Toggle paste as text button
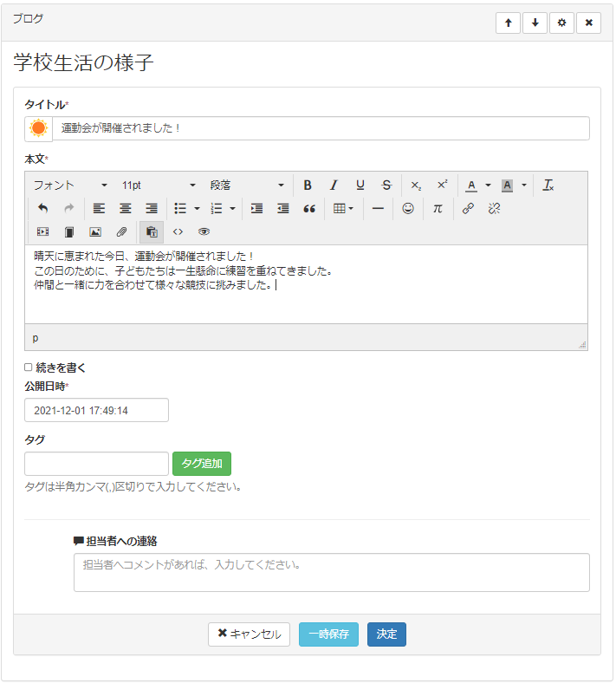The width and height of the screenshot is (616, 683). point(152,232)
